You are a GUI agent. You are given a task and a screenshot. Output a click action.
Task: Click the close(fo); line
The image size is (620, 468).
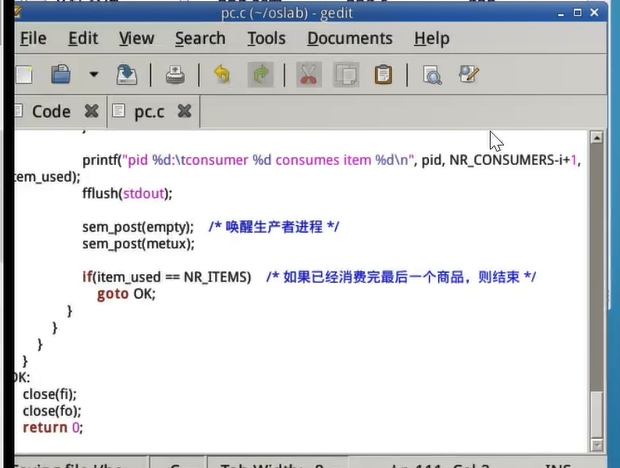click(x=52, y=411)
